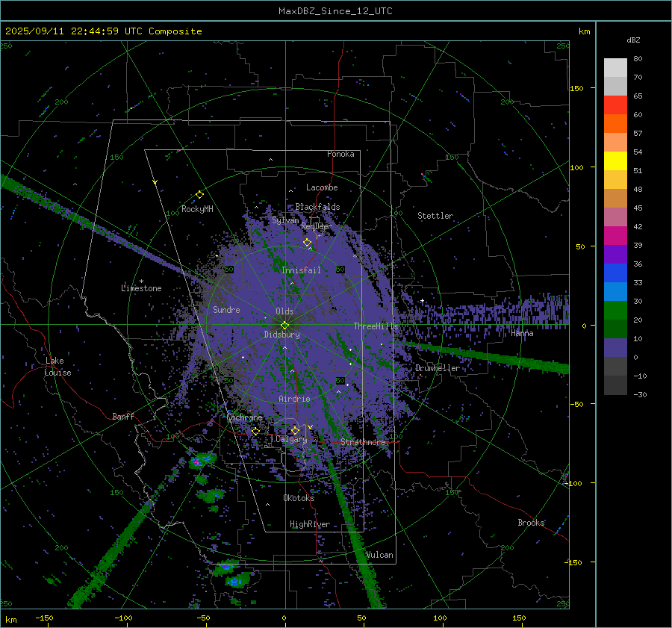Click the MaxDBZ_Since_12_UTC title
Screen dimensions: 672x628
(335, 11)
